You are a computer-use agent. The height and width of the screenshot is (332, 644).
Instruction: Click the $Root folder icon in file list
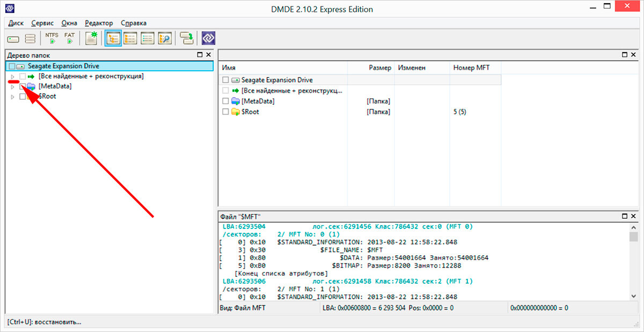[x=236, y=112]
